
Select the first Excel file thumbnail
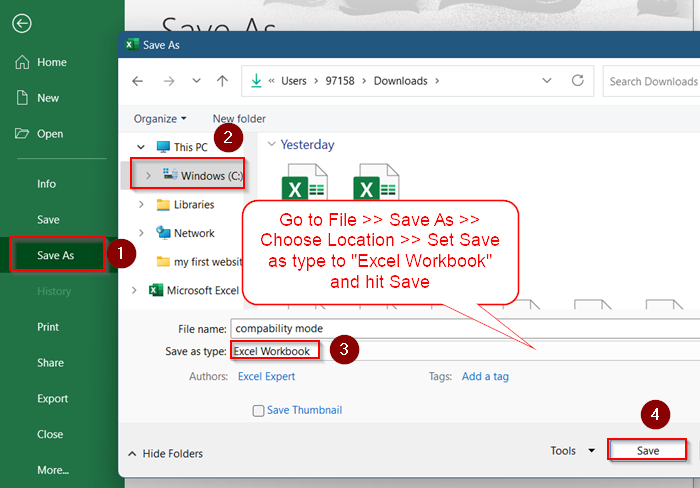point(304,182)
